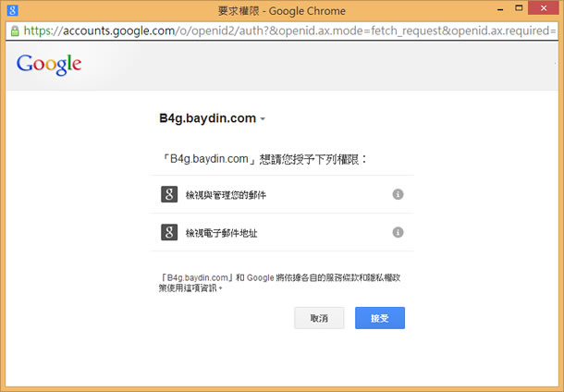Click the bold B4g.baydin.com heading
The width and height of the screenshot is (564, 392).
point(207,118)
